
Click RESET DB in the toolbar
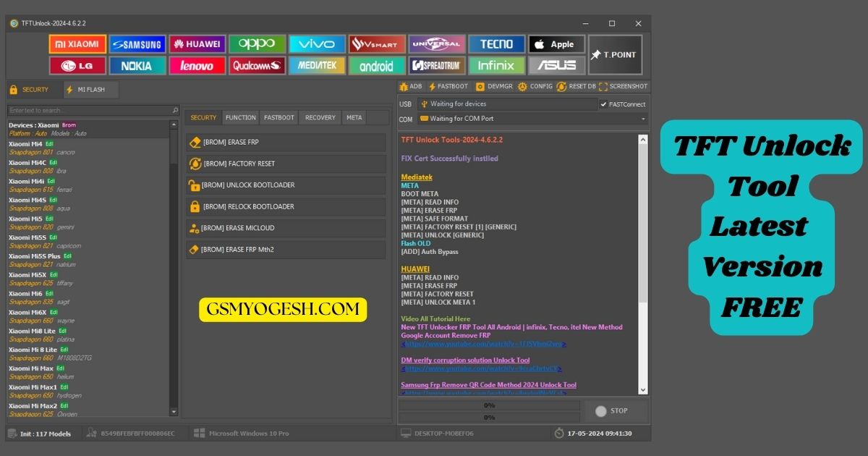[x=576, y=86]
